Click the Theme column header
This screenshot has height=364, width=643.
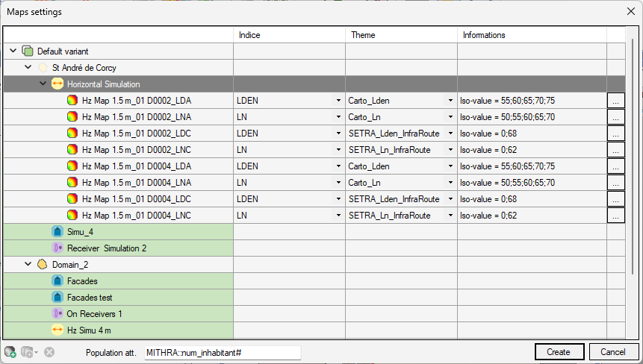pyautogui.click(x=401, y=35)
